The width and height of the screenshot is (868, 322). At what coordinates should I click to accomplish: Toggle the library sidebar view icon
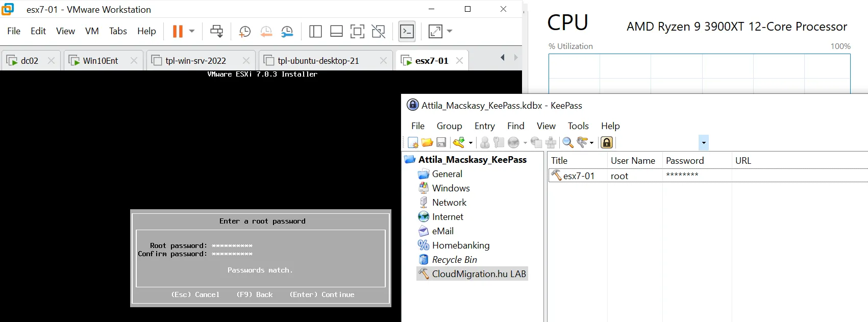315,32
